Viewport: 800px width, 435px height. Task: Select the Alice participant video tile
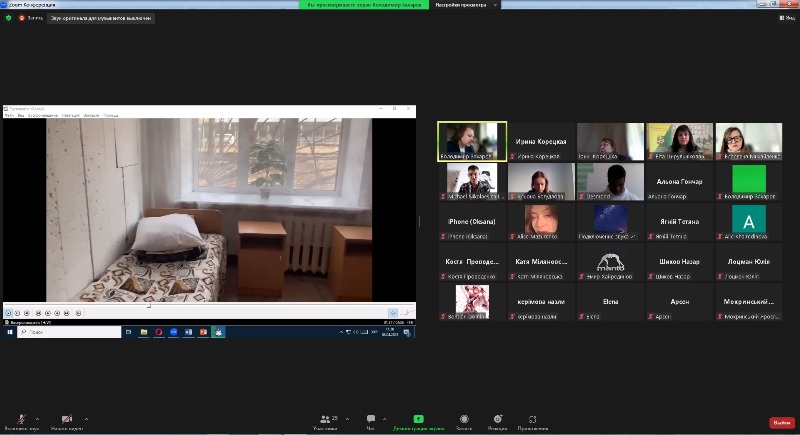[x=541, y=222]
